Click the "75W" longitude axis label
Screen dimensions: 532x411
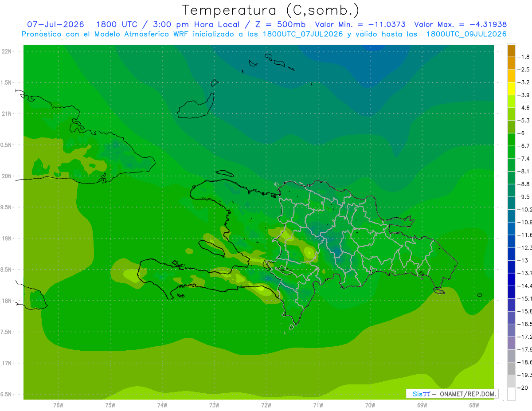[110, 405]
